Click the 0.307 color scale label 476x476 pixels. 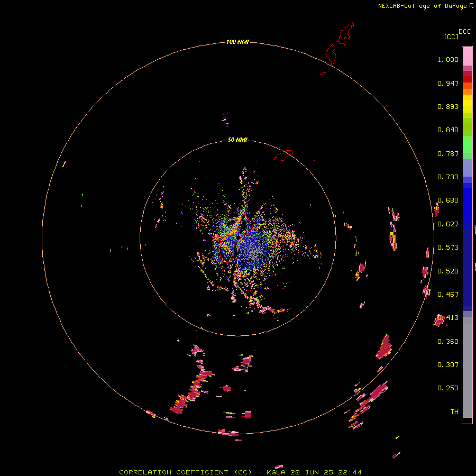pos(448,365)
